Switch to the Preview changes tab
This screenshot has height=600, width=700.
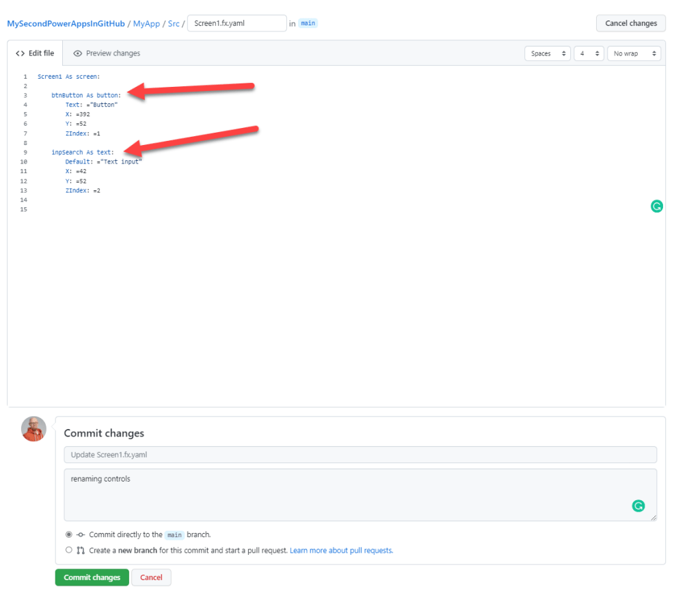(x=107, y=53)
